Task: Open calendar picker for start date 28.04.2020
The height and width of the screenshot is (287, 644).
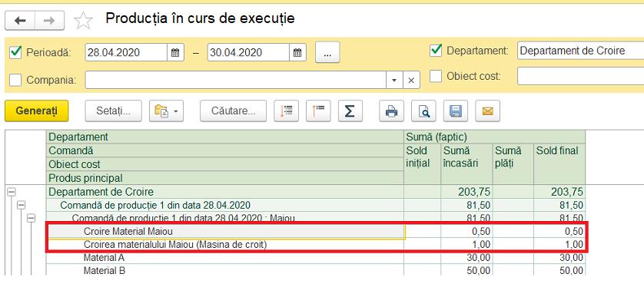Action: 175,52
